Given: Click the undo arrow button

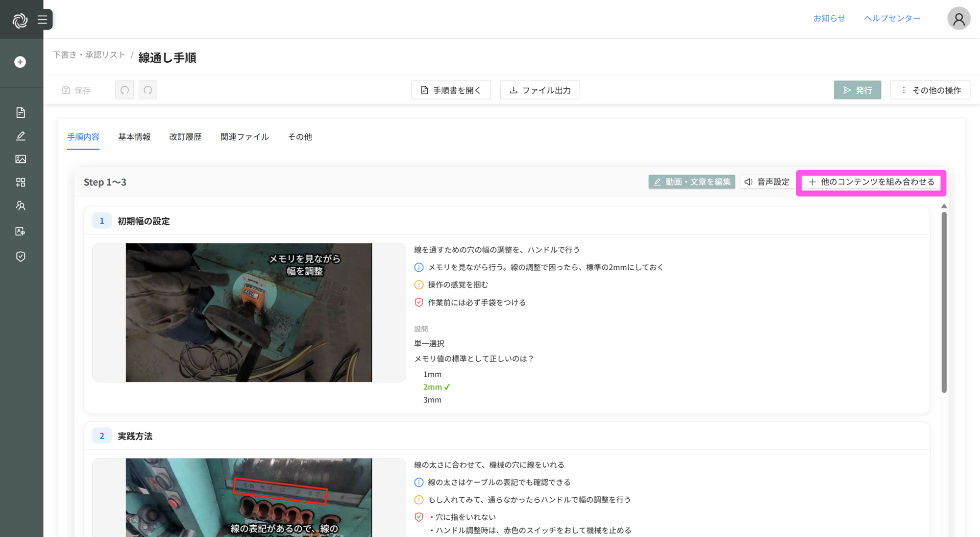Looking at the screenshot, I should tap(124, 90).
